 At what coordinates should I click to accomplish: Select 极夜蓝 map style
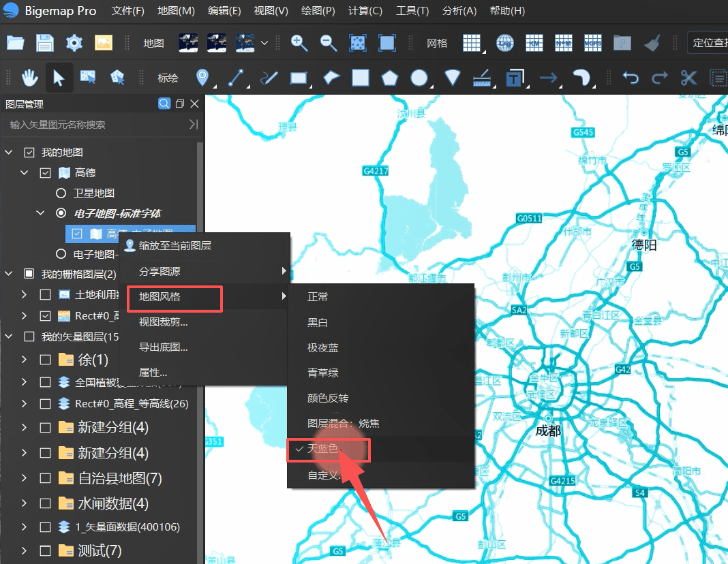coord(381,348)
